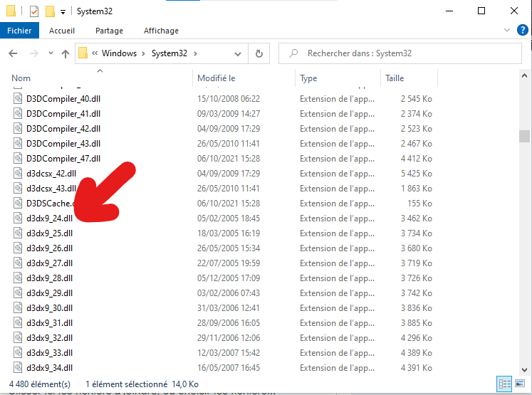Click the date 15/10/2008 06:22
The width and height of the screenshot is (532, 395).
[229, 99]
